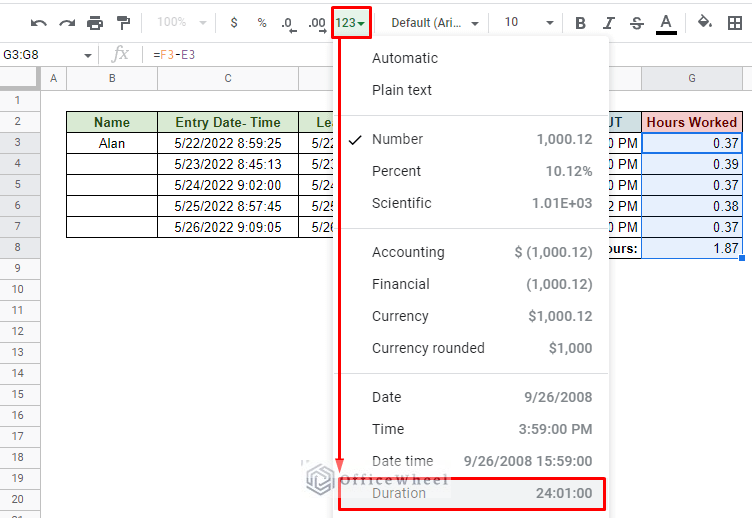
Task: Toggle italic formatting
Action: [609, 23]
